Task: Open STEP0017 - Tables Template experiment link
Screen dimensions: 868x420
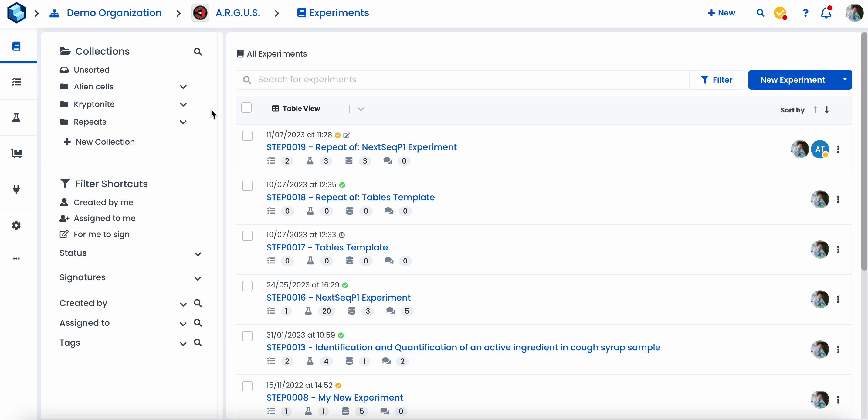Action: [x=327, y=247]
